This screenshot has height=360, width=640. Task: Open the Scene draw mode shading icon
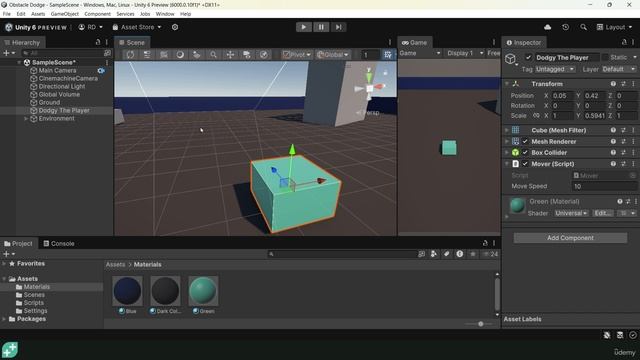(x=180, y=55)
